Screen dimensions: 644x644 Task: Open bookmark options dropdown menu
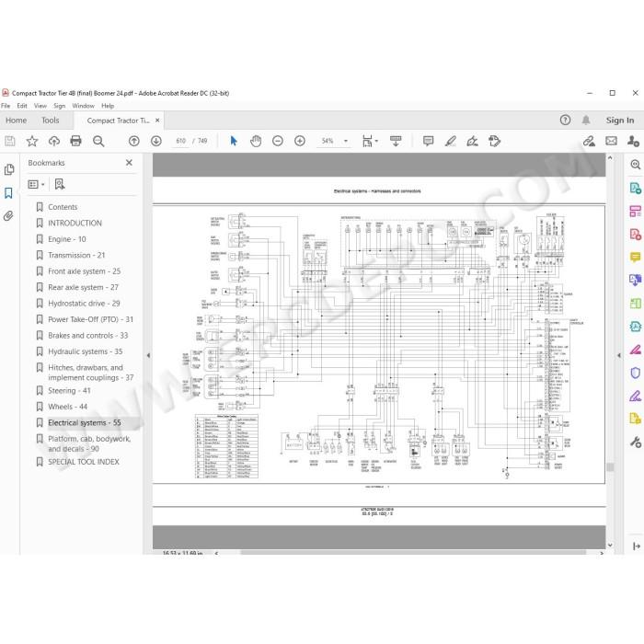(36, 184)
